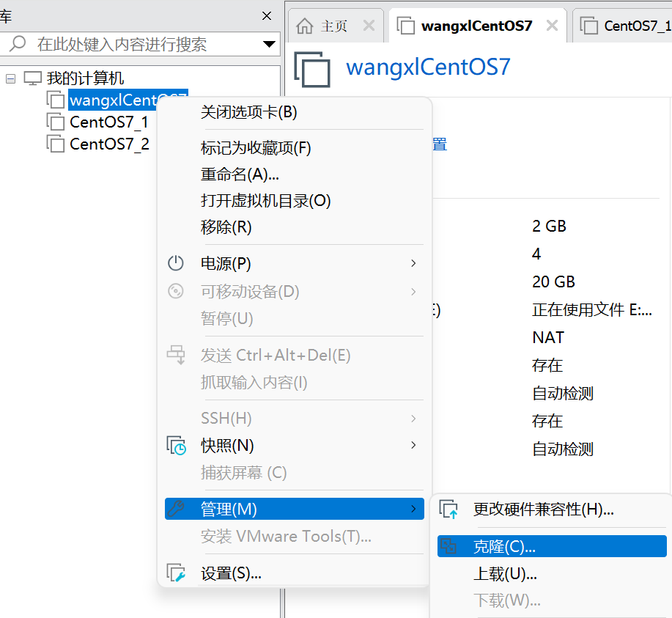Open 设置(S)... from the context menu
Image resolution: width=672 pixels, height=618 pixels.
[294, 573]
